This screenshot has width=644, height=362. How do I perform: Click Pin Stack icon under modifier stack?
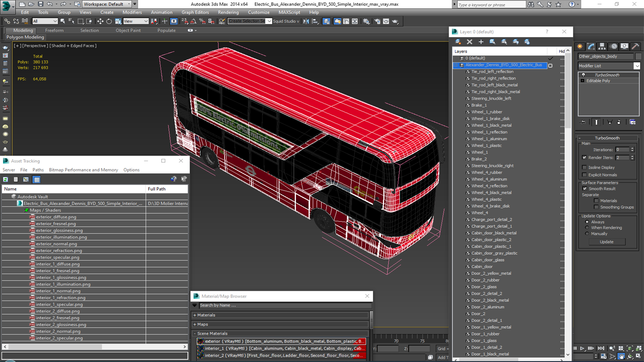[x=583, y=122]
